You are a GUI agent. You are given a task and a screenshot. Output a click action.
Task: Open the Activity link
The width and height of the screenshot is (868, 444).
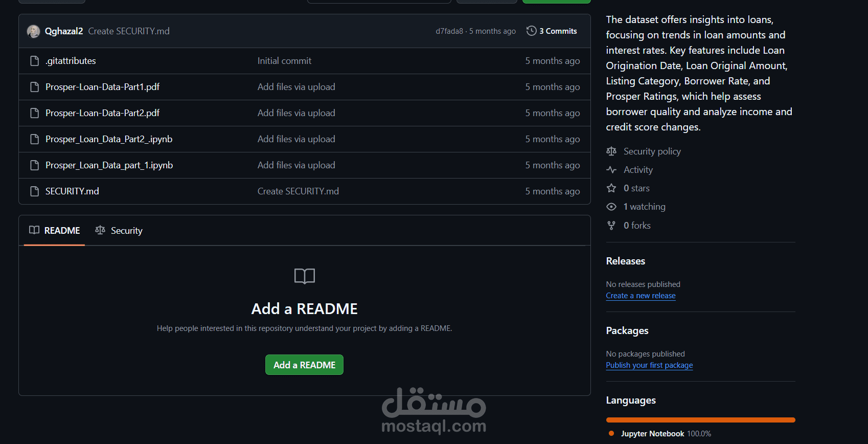click(x=638, y=170)
